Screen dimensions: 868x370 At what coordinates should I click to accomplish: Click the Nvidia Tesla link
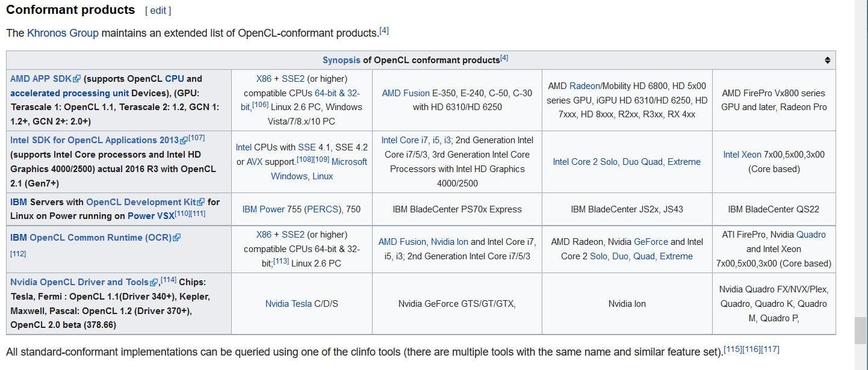click(x=288, y=304)
